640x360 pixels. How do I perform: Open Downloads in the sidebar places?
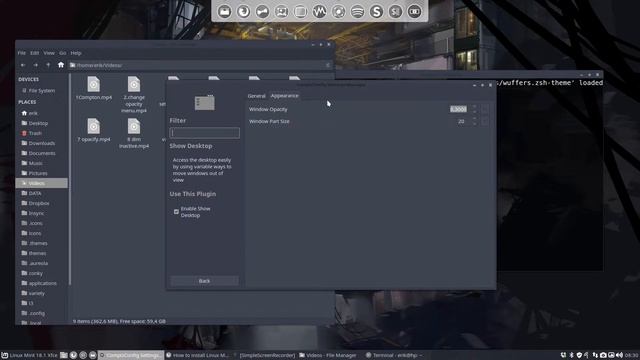pyautogui.click(x=38, y=143)
